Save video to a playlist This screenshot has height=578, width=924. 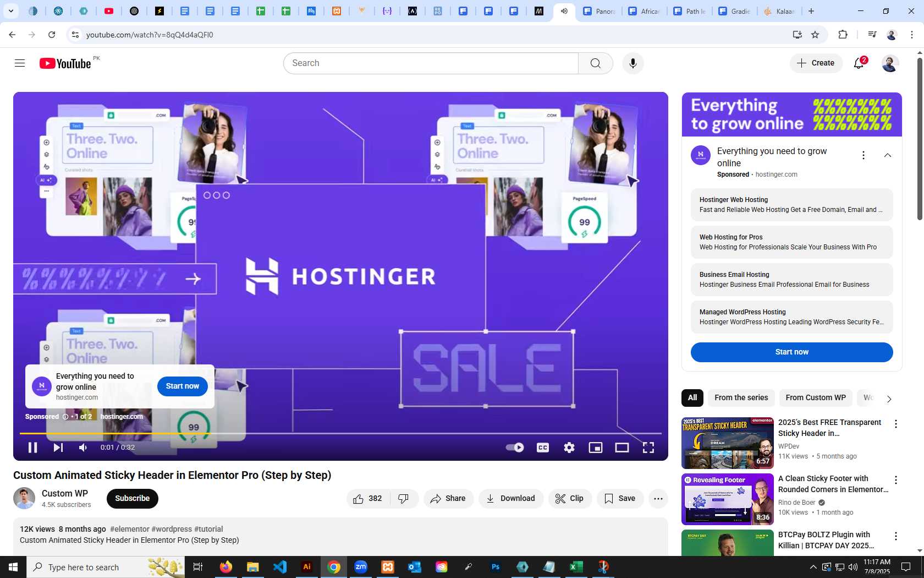(x=620, y=499)
